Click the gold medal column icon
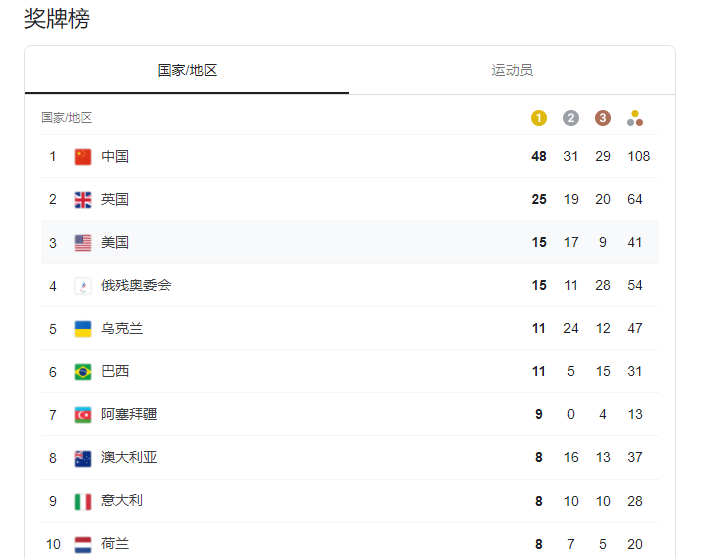The width and height of the screenshot is (728, 559). click(x=539, y=118)
